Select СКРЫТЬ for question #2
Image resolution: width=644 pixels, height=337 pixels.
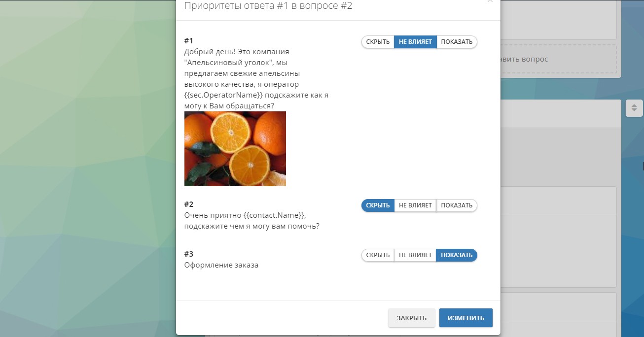[378, 205]
